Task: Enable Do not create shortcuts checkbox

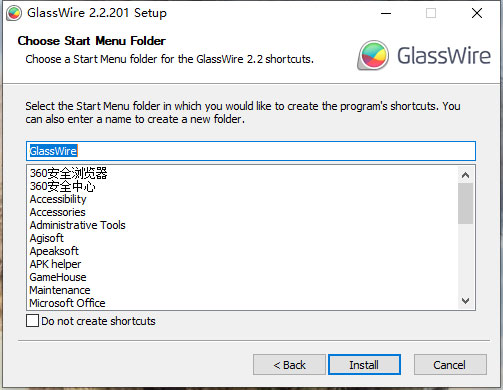Action: coord(32,321)
